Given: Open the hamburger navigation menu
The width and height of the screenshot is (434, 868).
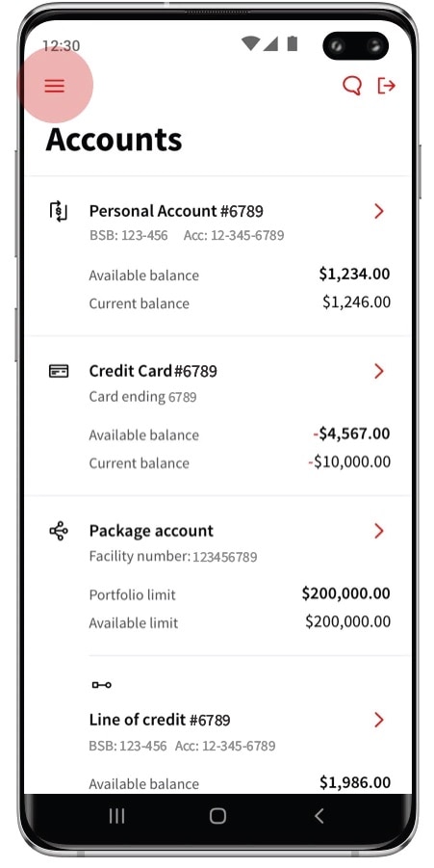Looking at the screenshot, I should pyautogui.click(x=55, y=86).
